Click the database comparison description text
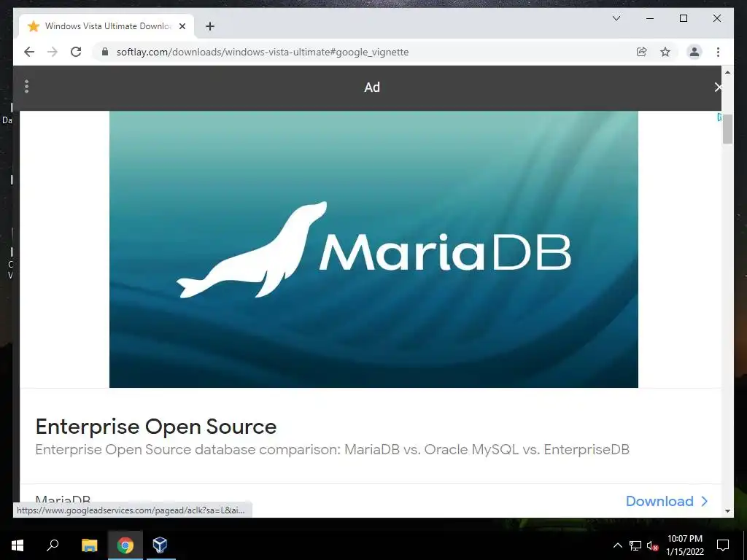 point(333,449)
